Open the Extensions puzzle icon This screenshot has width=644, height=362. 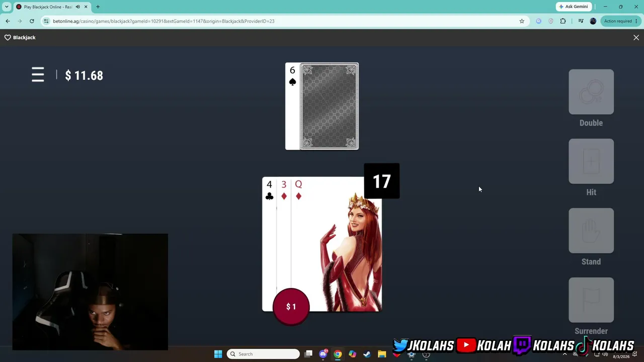pos(563,21)
